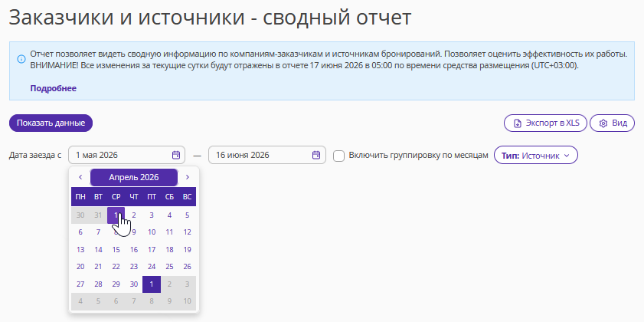Viewport: 644px width, 322px height.
Task: Choose greyed May 4 in calendar
Action: coord(80,301)
